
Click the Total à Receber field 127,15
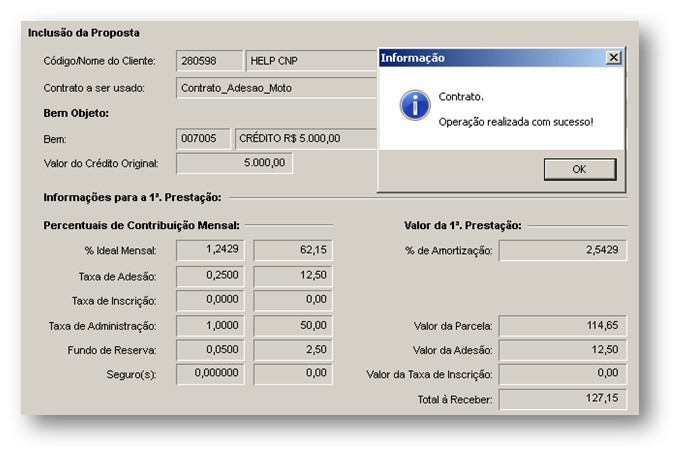coord(563,399)
